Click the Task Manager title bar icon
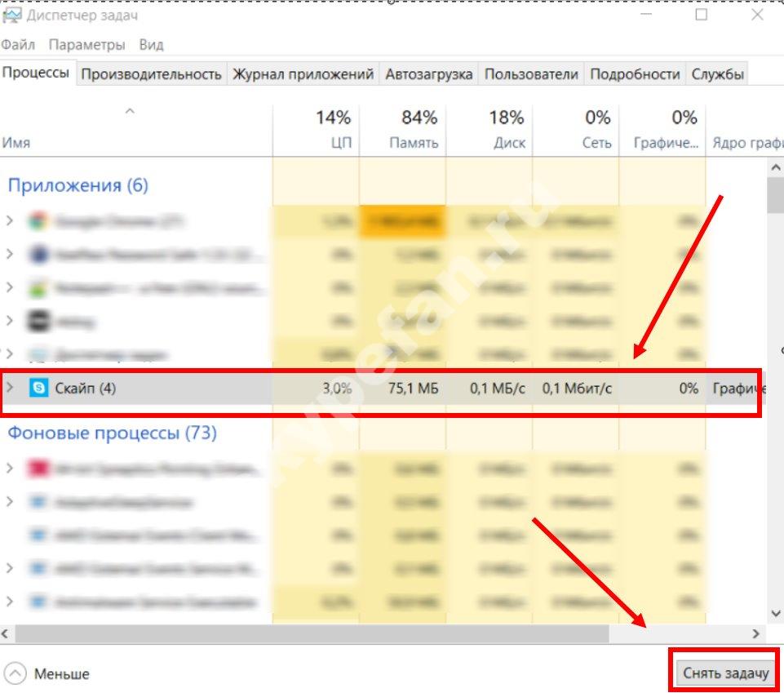 point(11,16)
